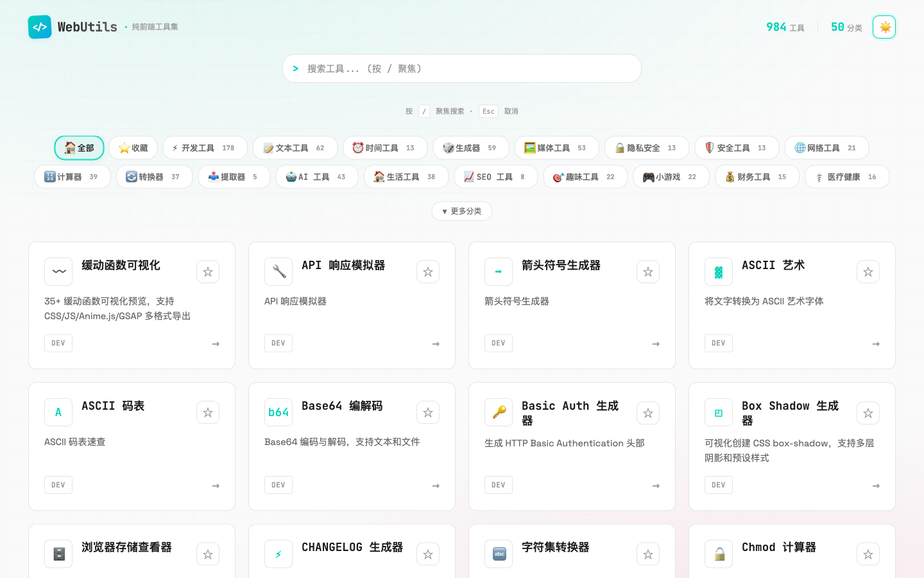
Task: Click the search tools input field
Action: (x=462, y=68)
